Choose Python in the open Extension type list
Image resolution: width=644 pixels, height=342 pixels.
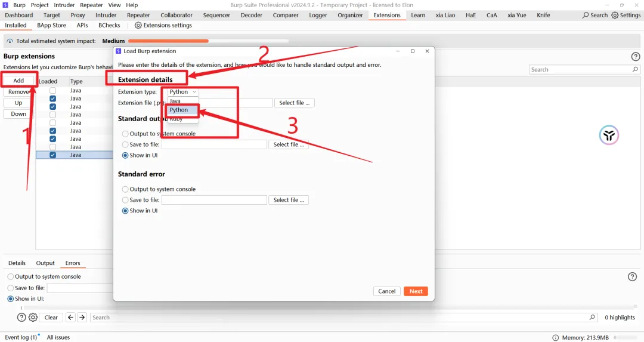pos(183,110)
